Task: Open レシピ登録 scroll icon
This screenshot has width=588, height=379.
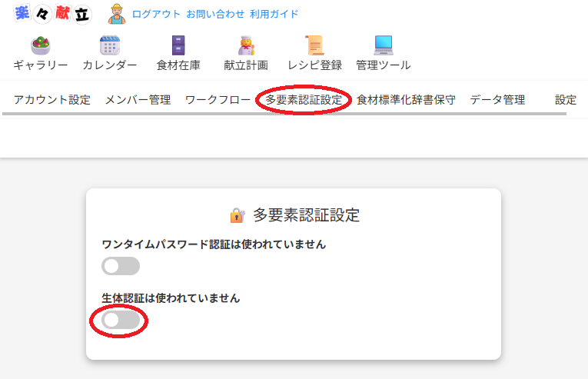Action: (314, 45)
